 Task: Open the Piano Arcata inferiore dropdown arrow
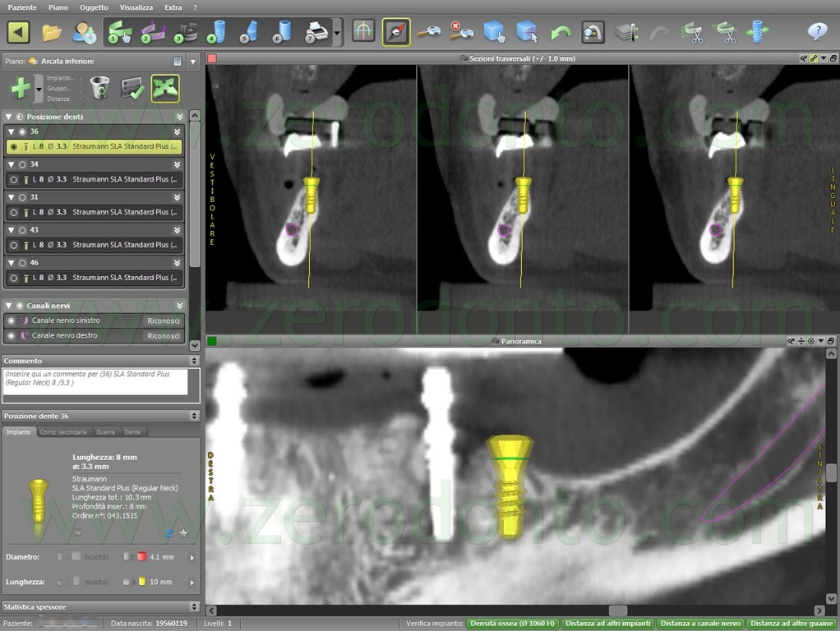click(193, 62)
